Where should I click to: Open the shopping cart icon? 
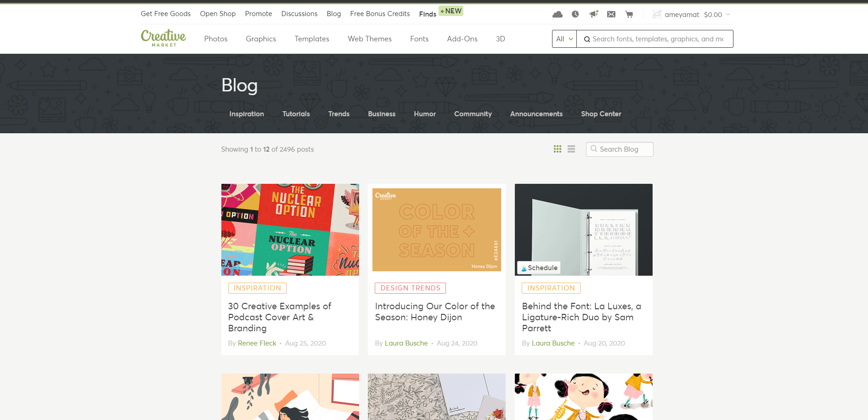[x=629, y=14]
